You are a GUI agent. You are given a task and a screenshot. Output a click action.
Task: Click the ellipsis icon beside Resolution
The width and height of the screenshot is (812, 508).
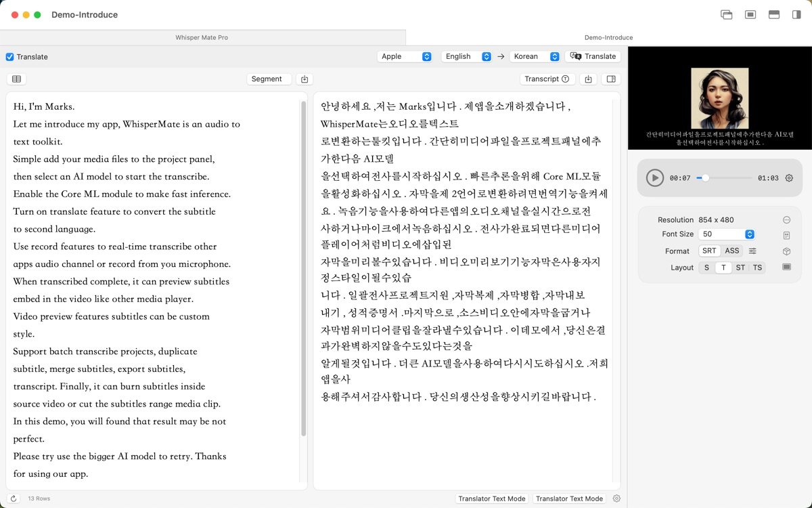[786, 220]
